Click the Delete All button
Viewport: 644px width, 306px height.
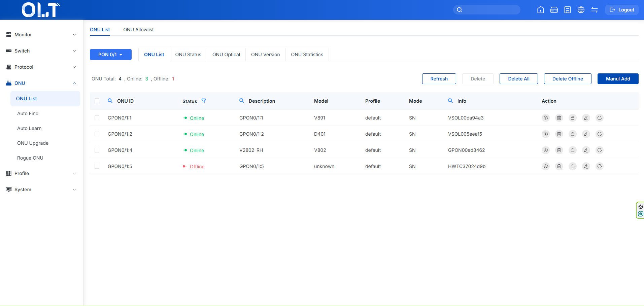[x=519, y=79]
